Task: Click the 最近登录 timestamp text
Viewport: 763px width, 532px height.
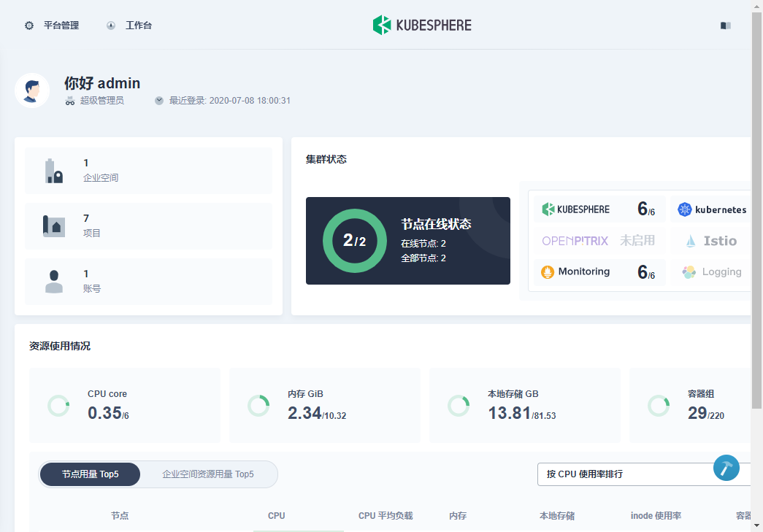Action: click(230, 101)
